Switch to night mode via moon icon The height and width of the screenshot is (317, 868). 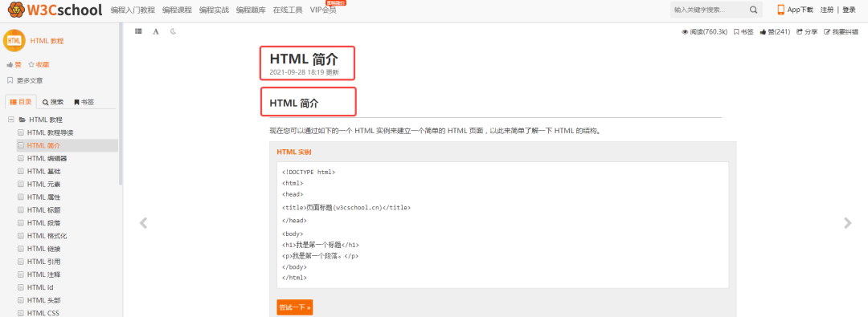pos(173,31)
